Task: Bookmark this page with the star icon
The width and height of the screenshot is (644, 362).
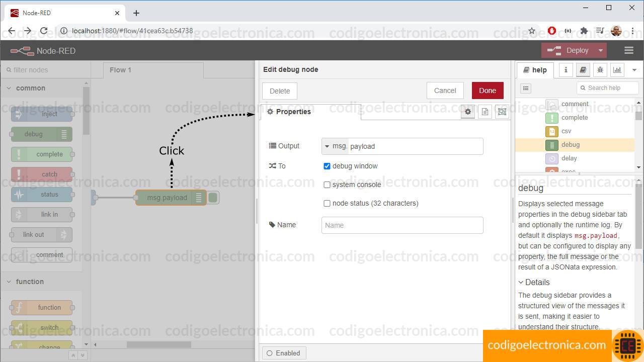Action: 532,31
